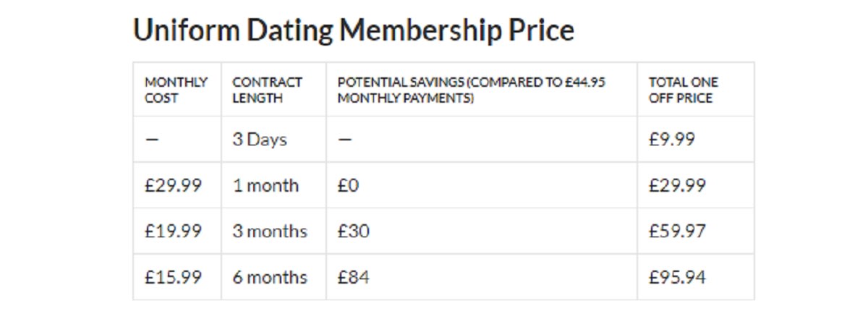
Task: Click the £0 potential savings cell
Action: pos(348,185)
